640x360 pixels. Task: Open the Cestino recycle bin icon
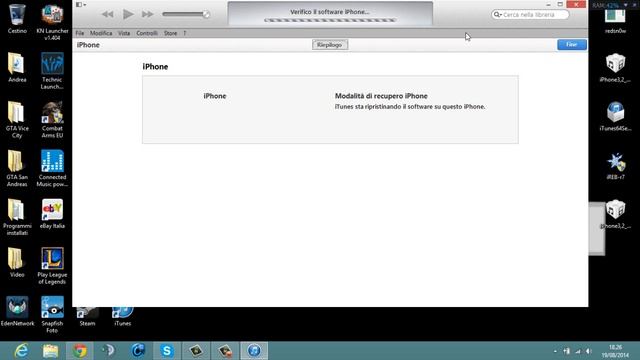17,19
